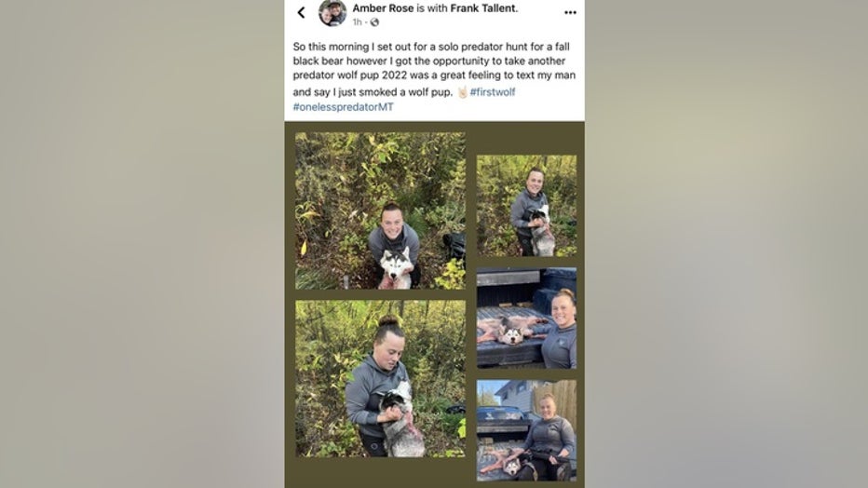Click the round profile picture avatar
The image size is (868, 488).
tap(332, 13)
